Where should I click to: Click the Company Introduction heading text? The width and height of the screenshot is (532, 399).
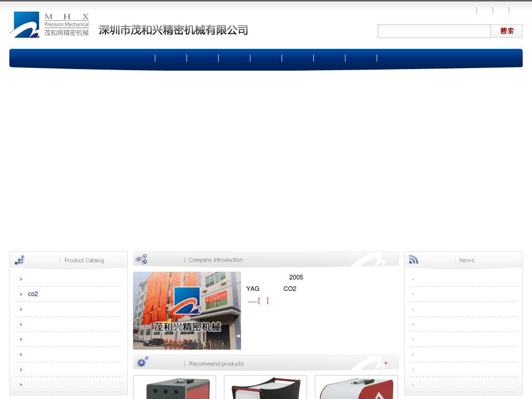[216, 260]
